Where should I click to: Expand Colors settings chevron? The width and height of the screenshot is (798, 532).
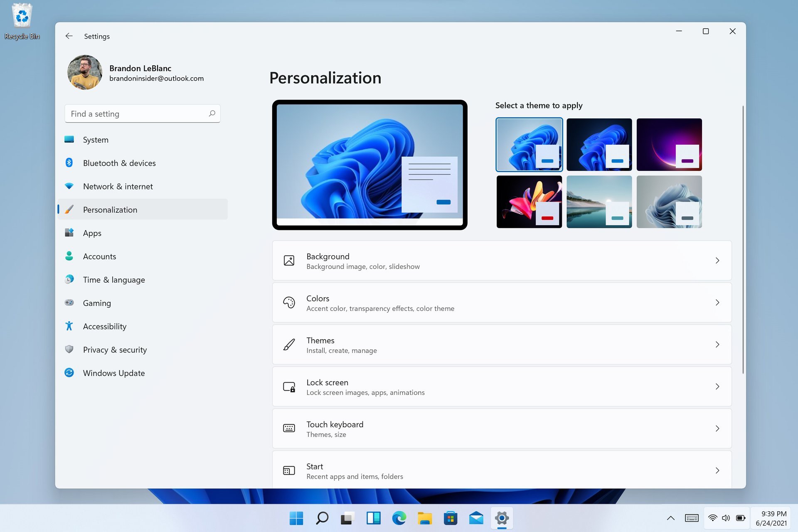click(x=717, y=302)
